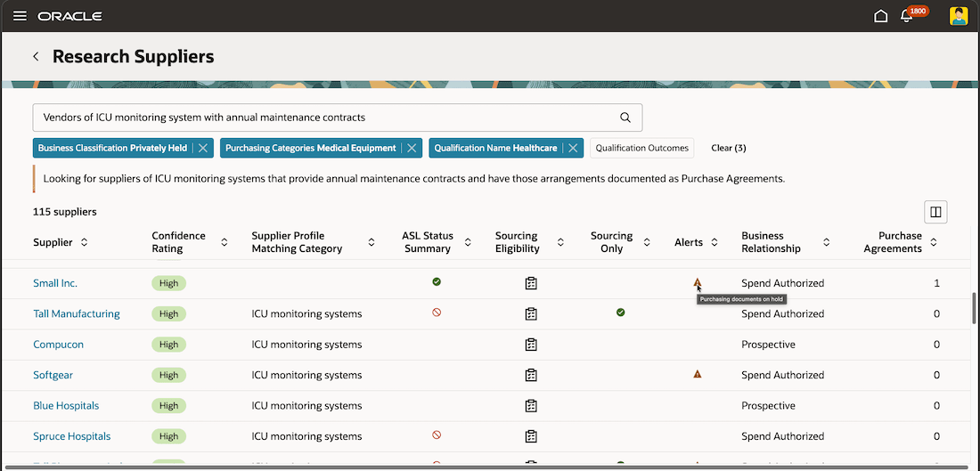
Task: Click the Oracle logo
Action: [70, 16]
